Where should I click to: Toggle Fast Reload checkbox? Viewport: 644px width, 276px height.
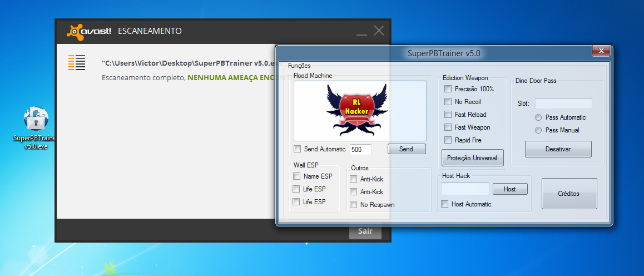tap(448, 114)
